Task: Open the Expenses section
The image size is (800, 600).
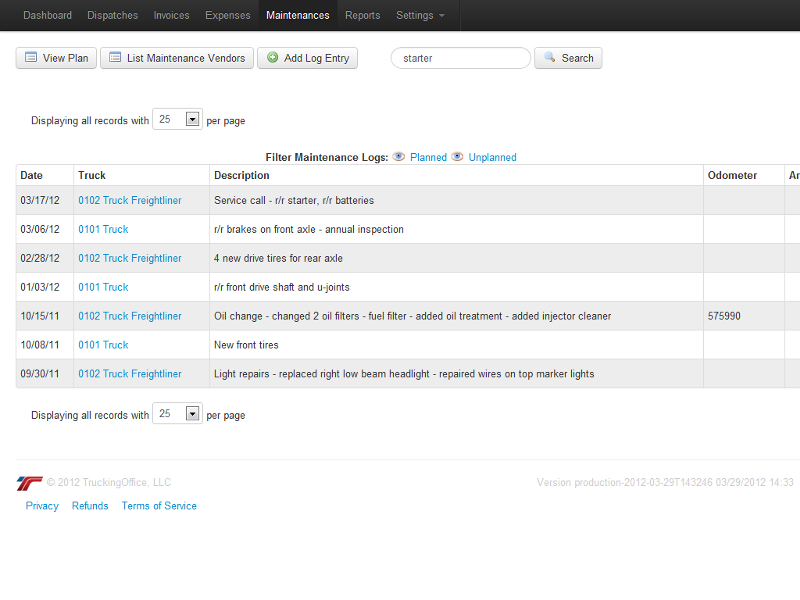Action: pyautogui.click(x=227, y=15)
